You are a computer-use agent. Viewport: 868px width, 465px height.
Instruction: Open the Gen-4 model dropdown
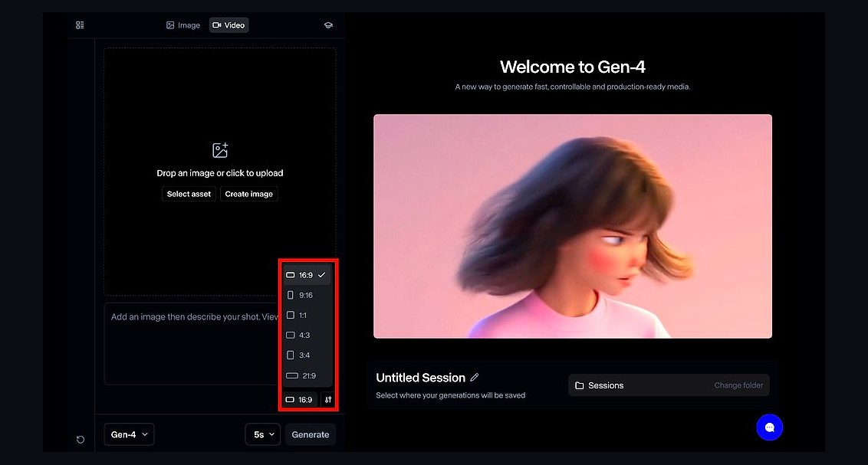129,434
